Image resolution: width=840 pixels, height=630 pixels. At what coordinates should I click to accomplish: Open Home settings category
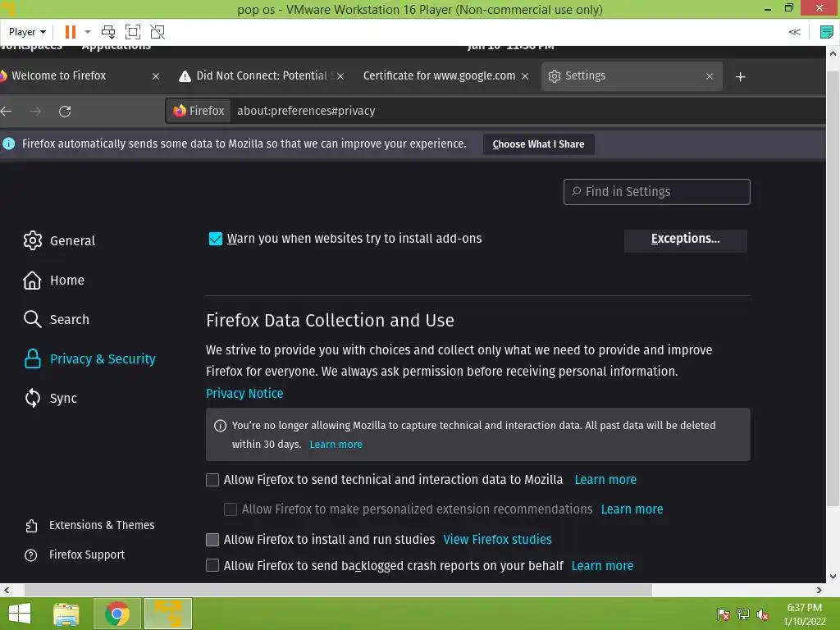coord(53,281)
